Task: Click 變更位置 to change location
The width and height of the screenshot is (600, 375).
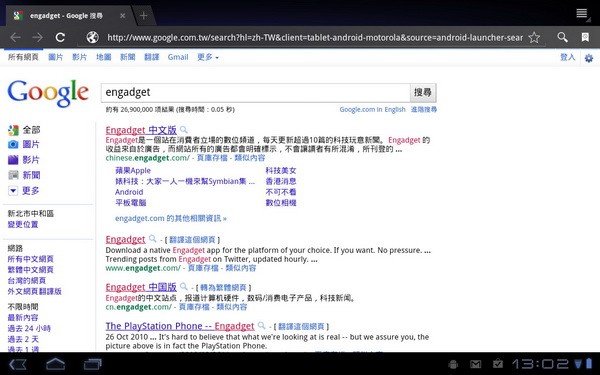Action: pos(23,225)
